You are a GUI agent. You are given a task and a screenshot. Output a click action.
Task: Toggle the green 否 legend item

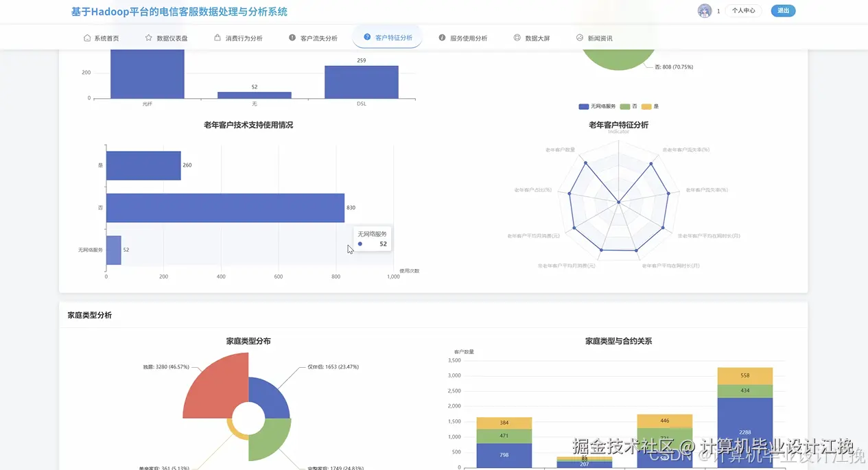[629, 107]
